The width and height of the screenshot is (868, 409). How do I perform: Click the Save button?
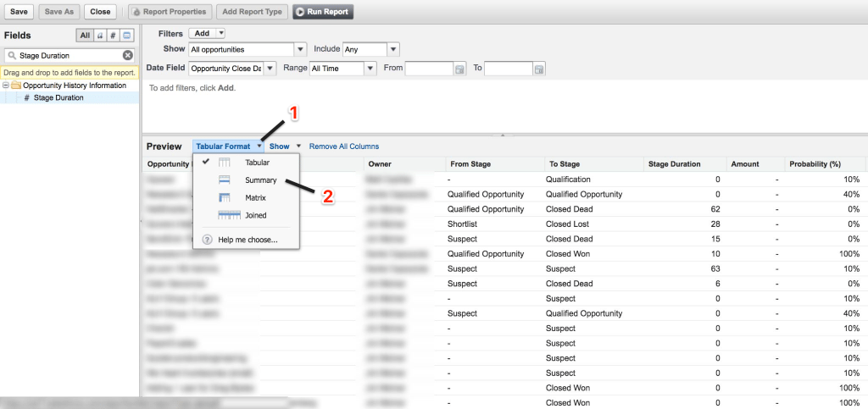click(19, 12)
